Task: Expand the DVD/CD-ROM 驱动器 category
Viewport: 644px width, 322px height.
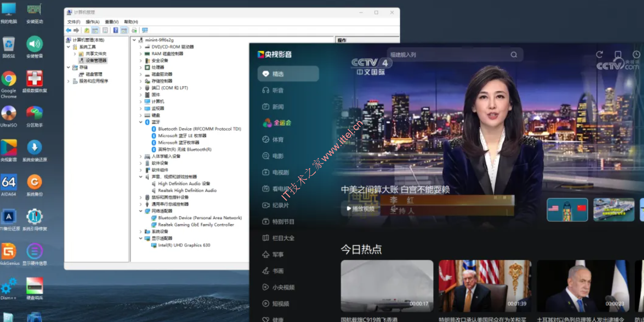Action: (x=141, y=47)
